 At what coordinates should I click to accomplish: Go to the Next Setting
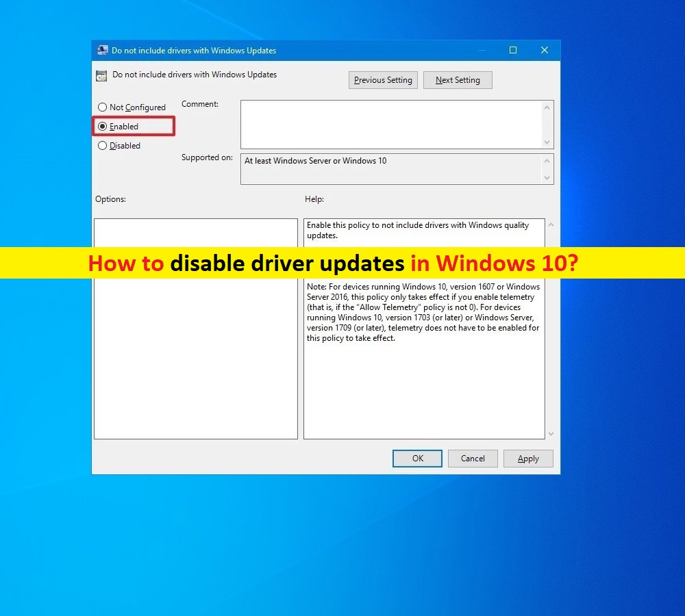click(x=458, y=80)
